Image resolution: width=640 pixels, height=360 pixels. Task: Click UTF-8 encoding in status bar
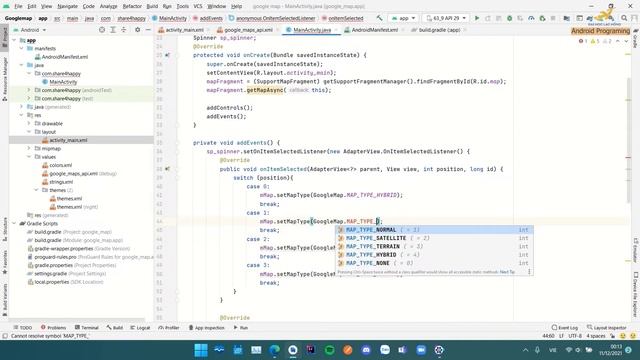point(575,336)
